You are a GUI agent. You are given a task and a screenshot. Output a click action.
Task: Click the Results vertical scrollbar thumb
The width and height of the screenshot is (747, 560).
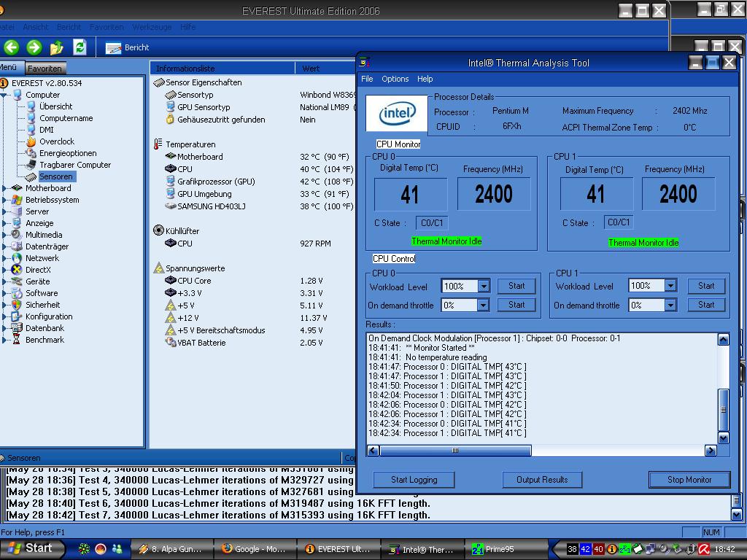[723, 410]
